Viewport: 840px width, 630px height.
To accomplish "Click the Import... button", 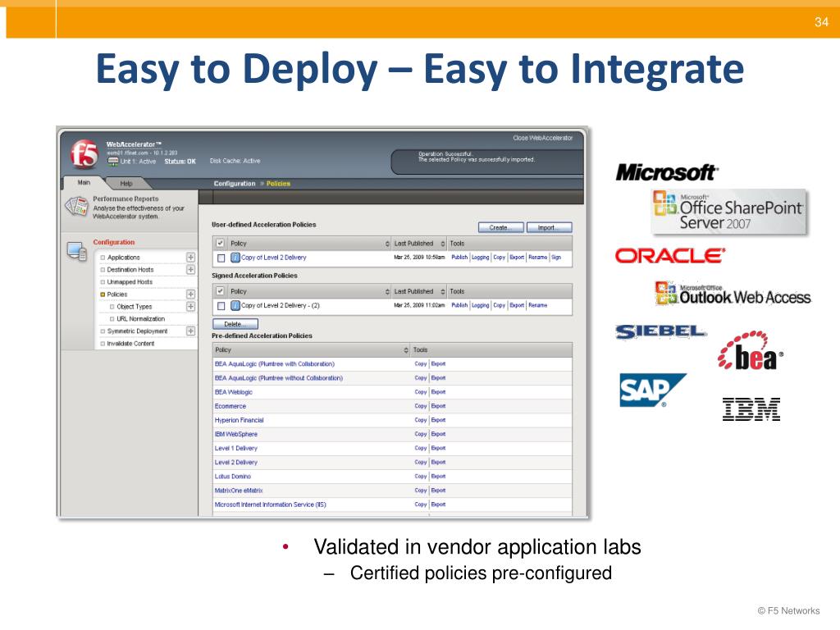I will tap(549, 228).
